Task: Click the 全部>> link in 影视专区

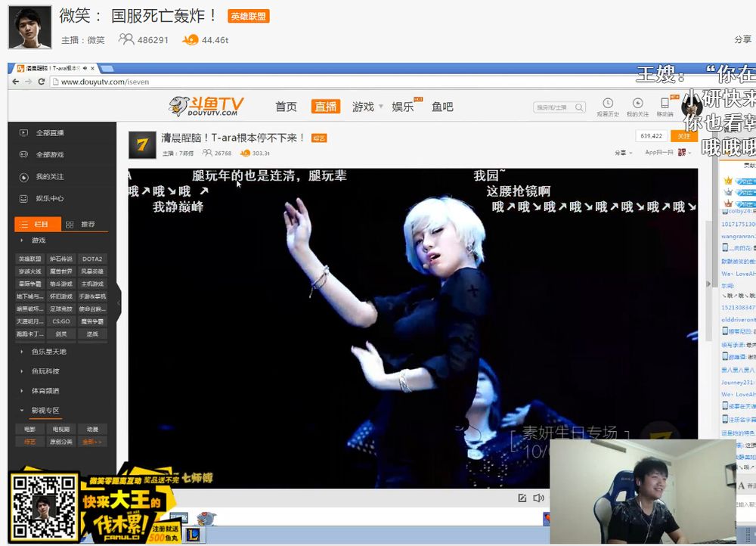Action: [92, 442]
